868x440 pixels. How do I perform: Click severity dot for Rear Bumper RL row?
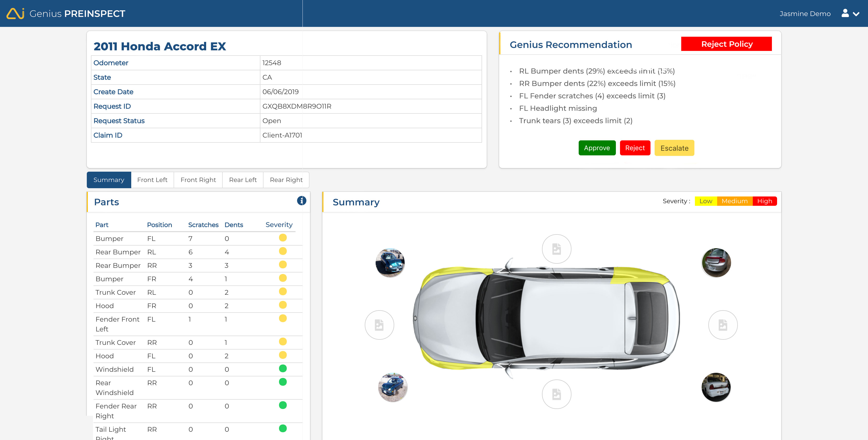point(283,251)
